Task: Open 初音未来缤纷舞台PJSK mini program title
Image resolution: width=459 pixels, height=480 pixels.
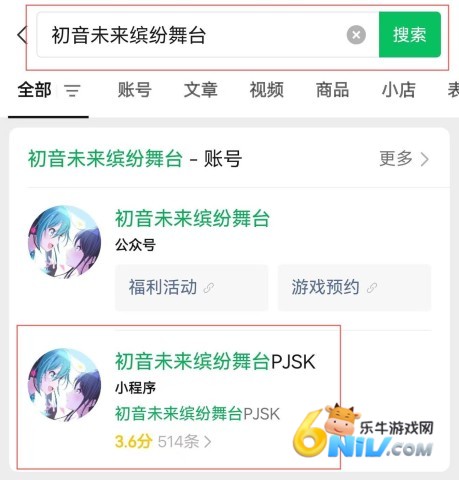Action: pyautogui.click(x=215, y=362)
